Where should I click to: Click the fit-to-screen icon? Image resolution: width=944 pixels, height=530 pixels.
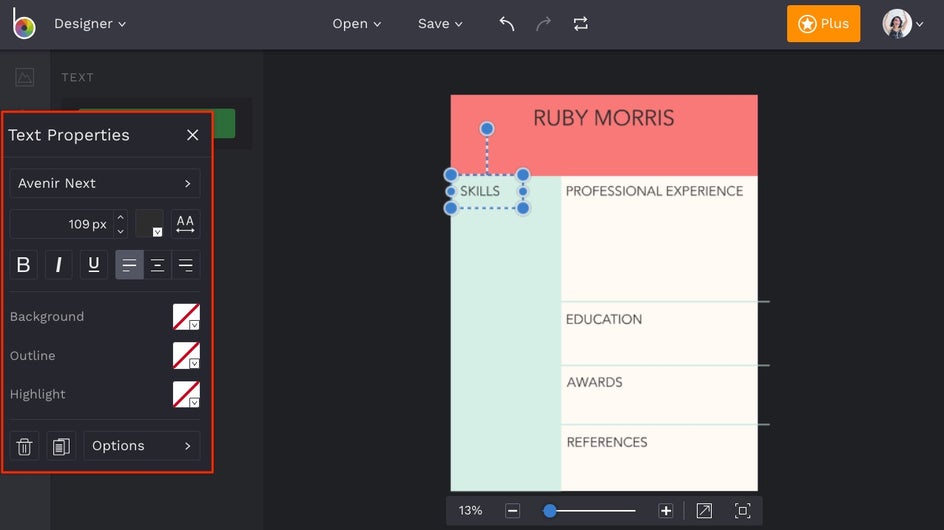click(x=742, y=511)
